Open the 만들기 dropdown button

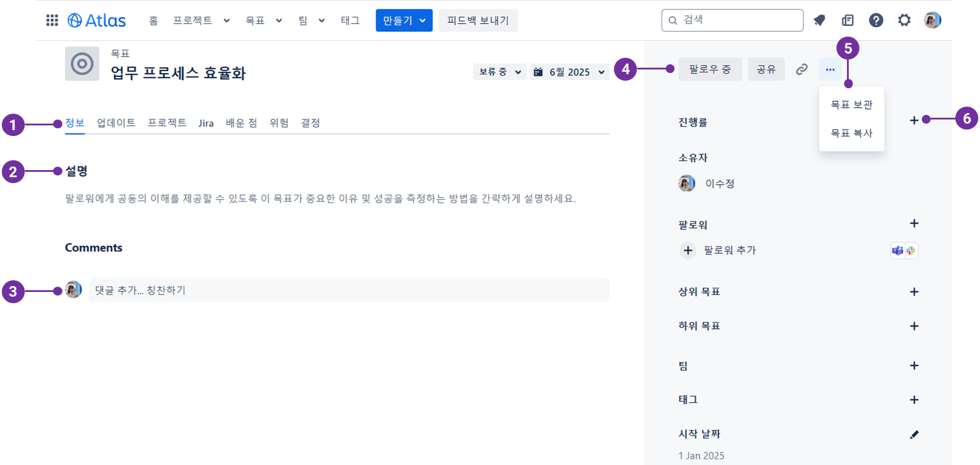point(404,21)
